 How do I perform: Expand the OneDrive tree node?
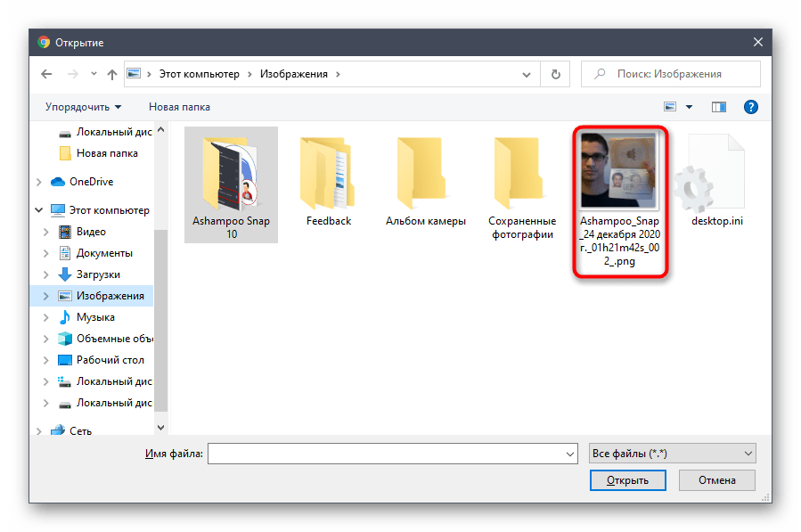[x=38, y=182]
